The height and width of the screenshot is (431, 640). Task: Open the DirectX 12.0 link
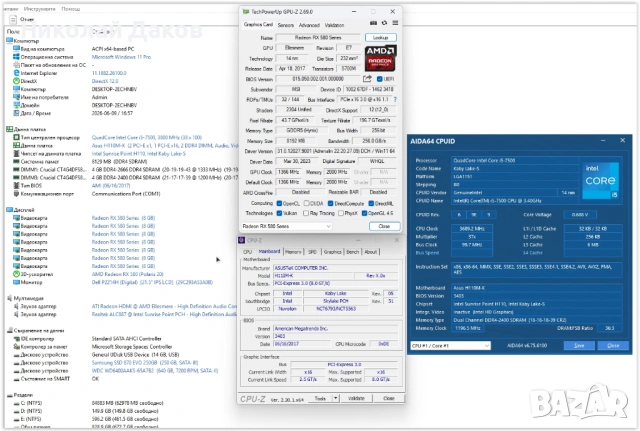tap(105, 81)
